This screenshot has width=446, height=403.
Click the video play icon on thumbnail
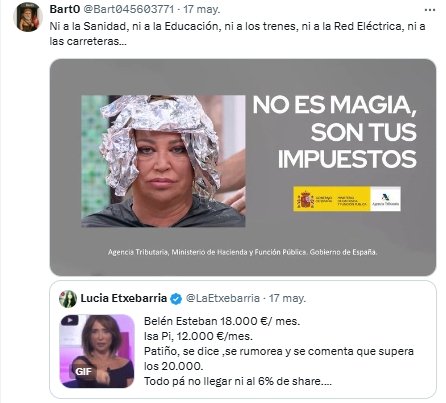[x=70, y=320]
